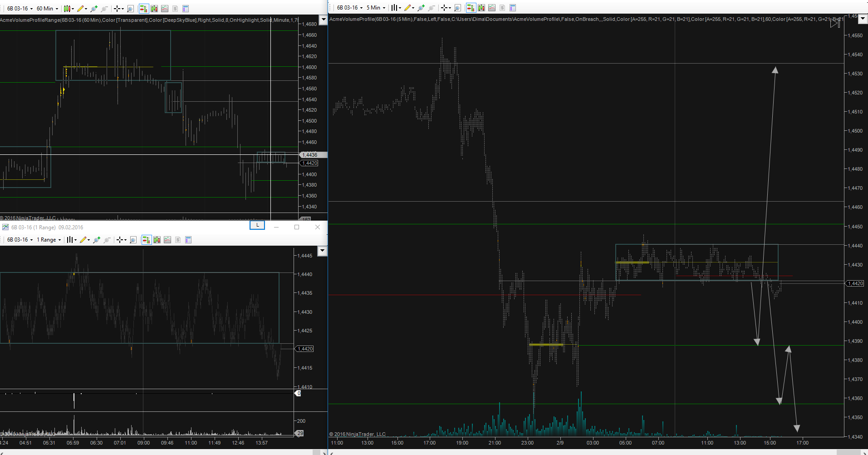Open chart properties in 5 Min chart
868x455 pixels.
click(513, 8)
